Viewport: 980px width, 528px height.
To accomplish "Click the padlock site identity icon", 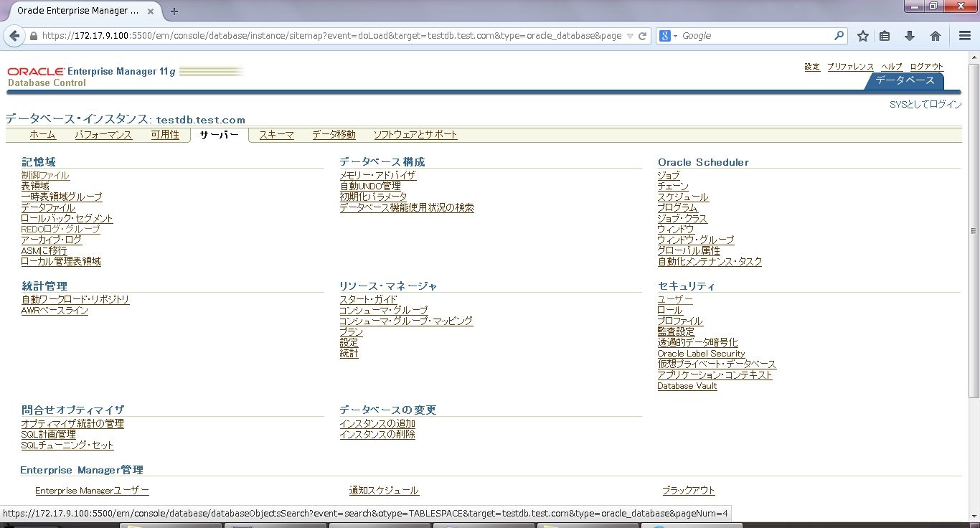I will 33,36.
